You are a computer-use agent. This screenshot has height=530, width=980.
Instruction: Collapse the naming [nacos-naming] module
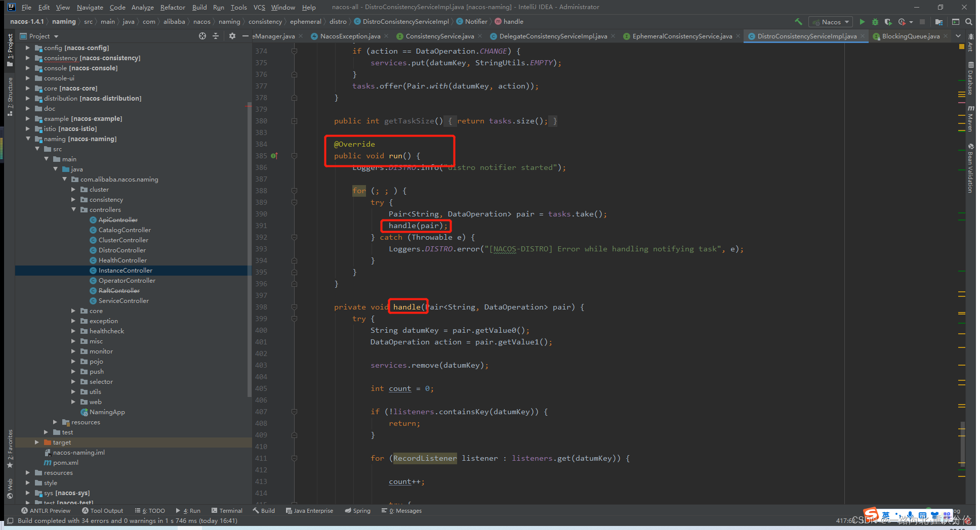28,139
